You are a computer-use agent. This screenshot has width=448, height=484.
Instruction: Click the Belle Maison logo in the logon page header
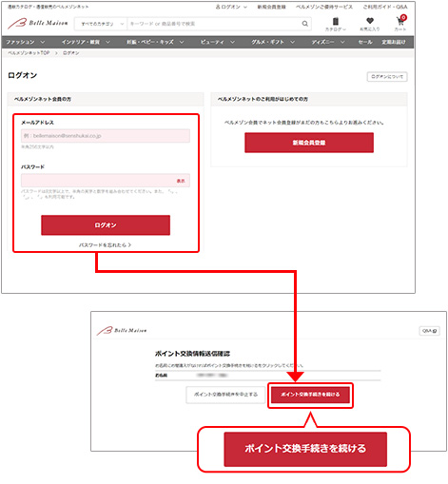click(x=38, y=23)
